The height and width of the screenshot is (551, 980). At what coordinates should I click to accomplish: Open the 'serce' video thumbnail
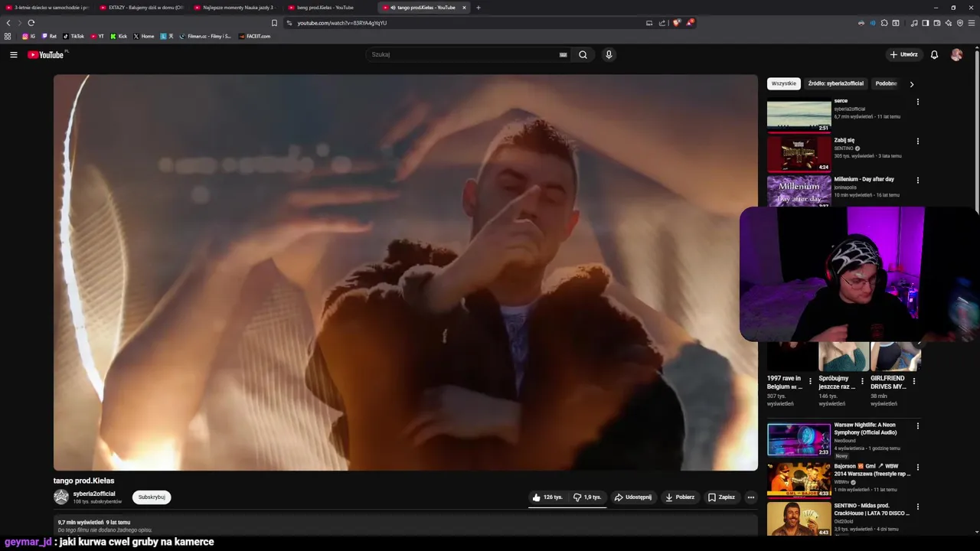799,114
